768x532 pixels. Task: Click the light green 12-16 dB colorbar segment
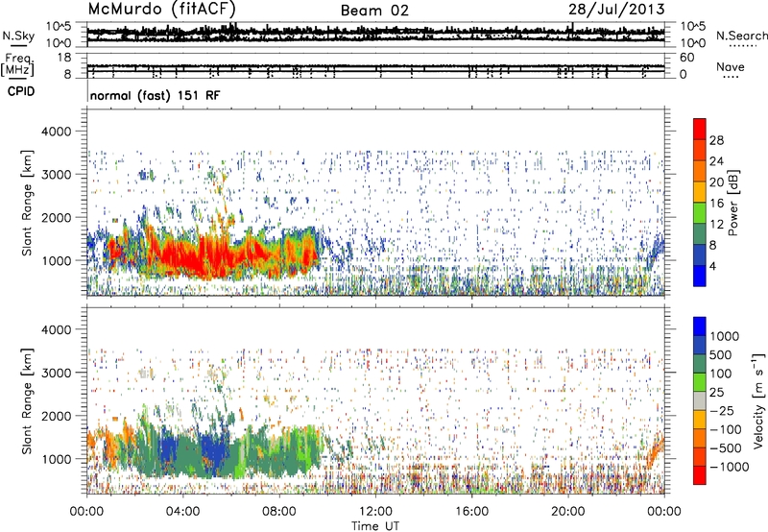point(700,213)
